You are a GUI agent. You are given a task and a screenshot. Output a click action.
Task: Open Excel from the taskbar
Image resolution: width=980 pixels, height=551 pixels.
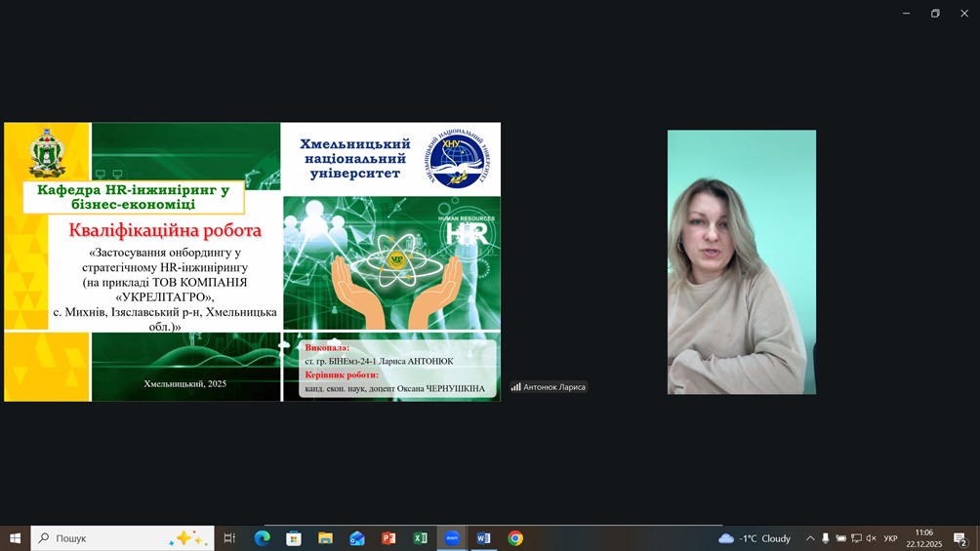pos(421,538)
